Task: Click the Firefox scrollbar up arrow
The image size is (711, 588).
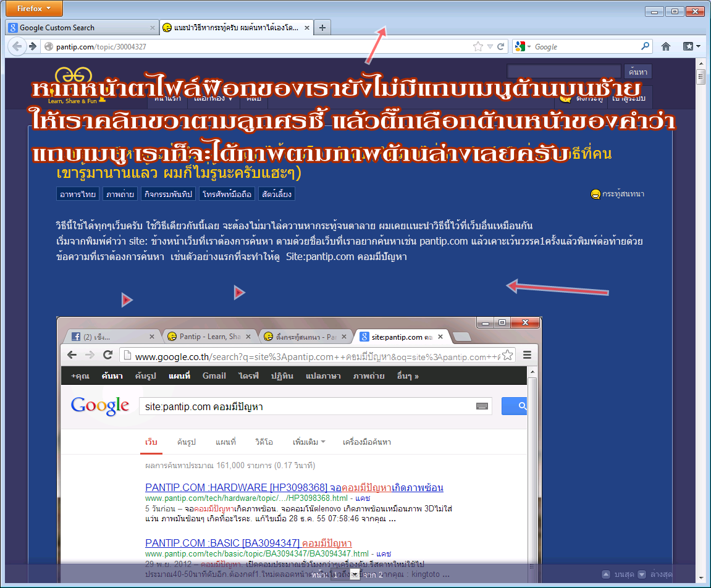Action: (x=701, y=64)
